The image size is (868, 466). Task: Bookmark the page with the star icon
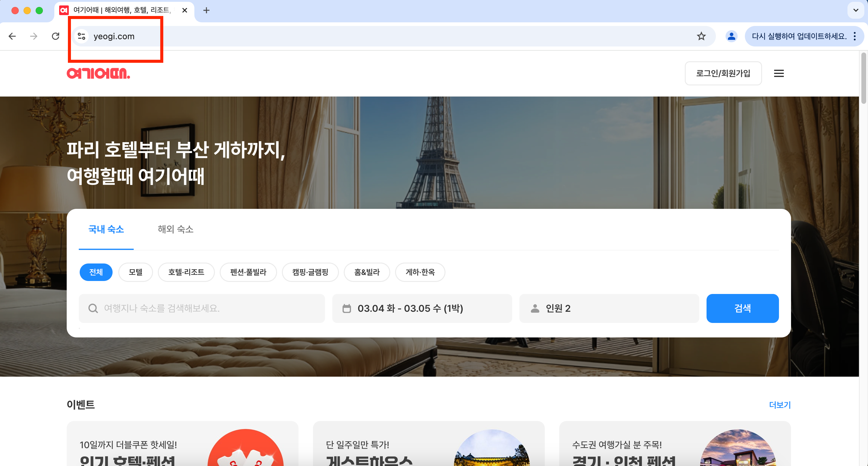tap(701, 36)
